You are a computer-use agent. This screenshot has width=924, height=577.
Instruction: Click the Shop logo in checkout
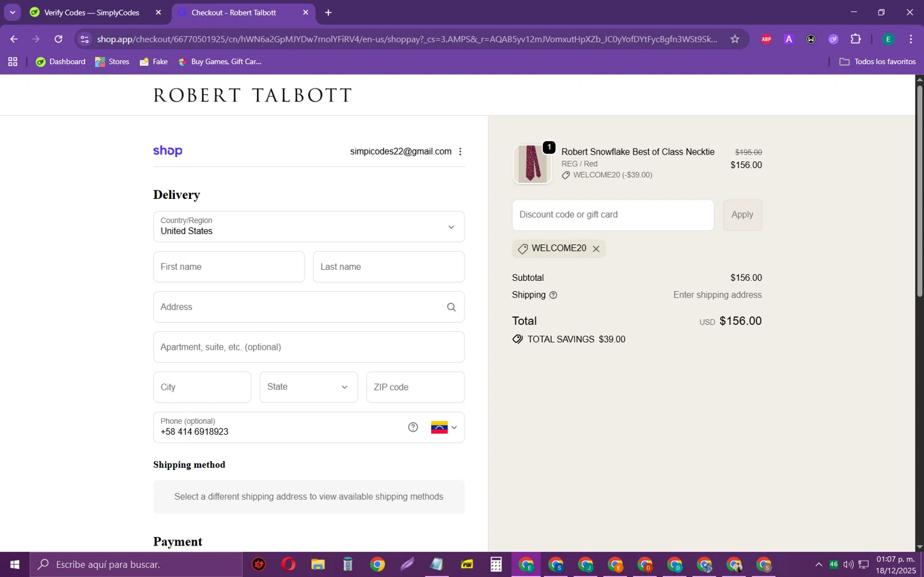pos(168,151)
